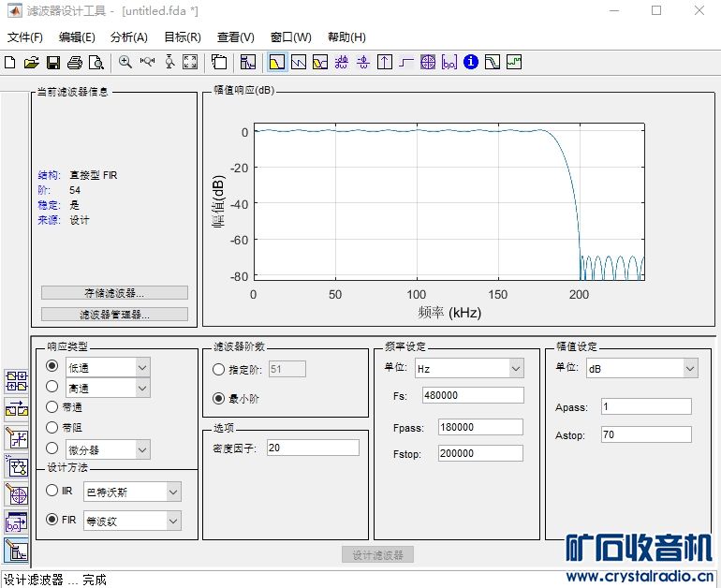Select the 低通 lowpass radio button
721x588 pixels.
pos(51,366)
